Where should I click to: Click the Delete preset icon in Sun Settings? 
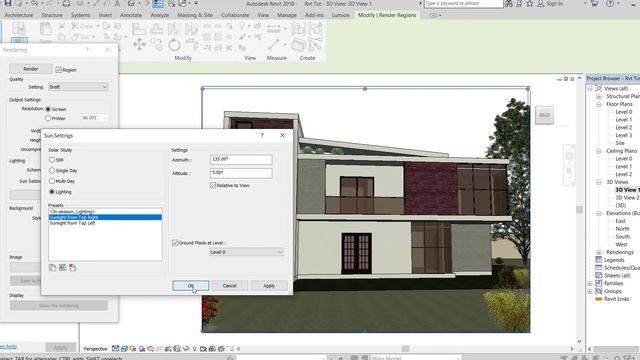[72, 268]
